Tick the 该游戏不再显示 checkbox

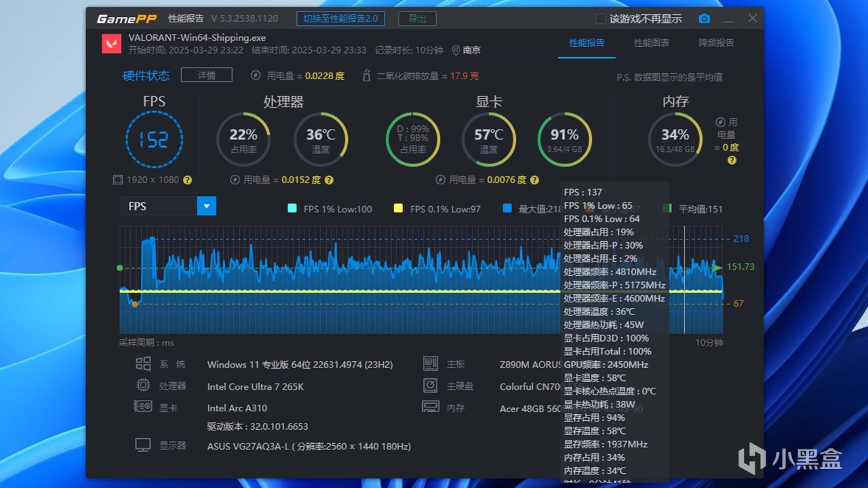[601, 19]
